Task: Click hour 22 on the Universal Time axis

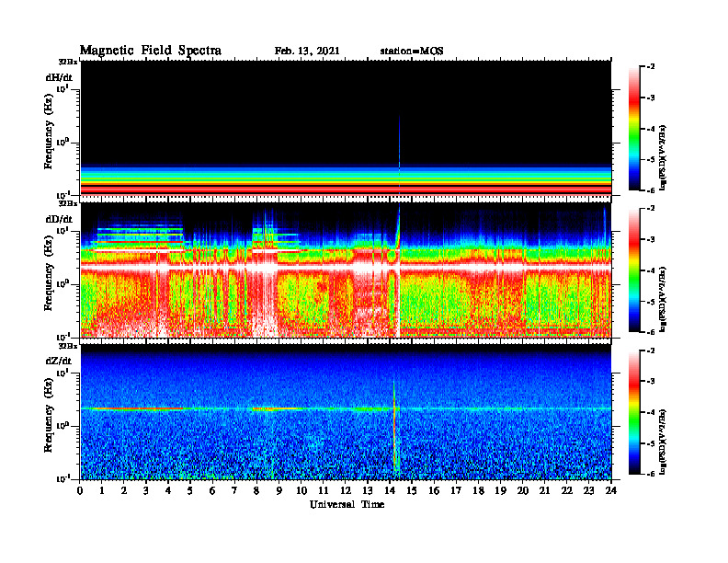Action: (566, 490)
